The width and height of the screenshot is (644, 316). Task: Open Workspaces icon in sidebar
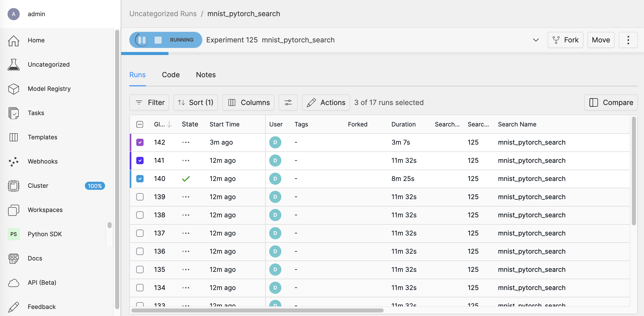(14, 210)
